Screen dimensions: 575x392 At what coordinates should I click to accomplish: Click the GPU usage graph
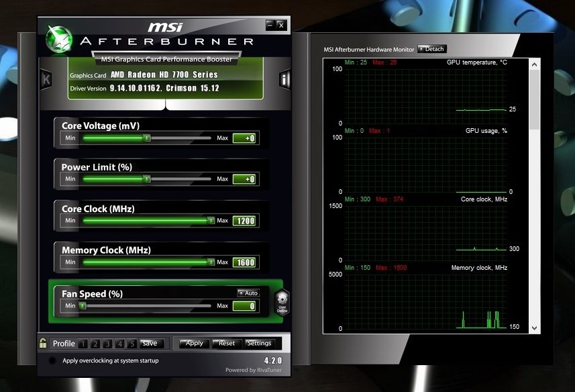426,164
